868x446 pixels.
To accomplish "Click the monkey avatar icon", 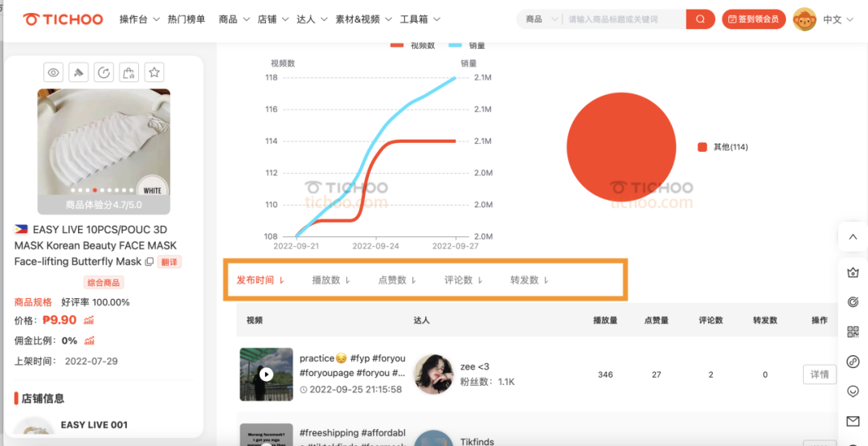I will pos(805,19).
